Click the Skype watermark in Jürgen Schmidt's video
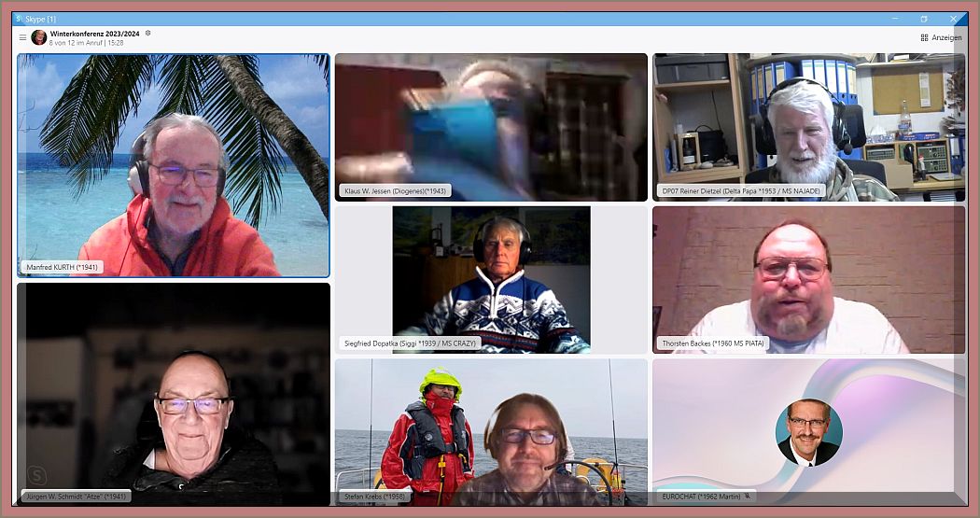Image resolution: width=980 pixels, height=518 pixels. (x=38, y=473)
